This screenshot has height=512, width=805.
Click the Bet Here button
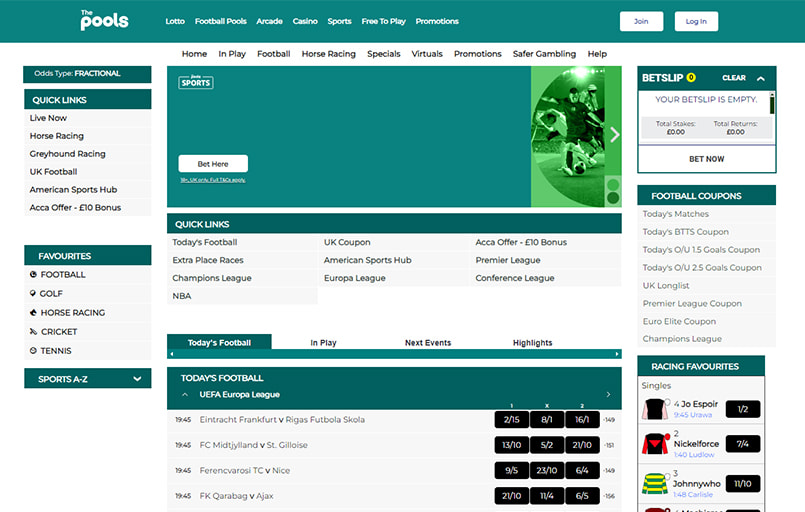[x=213, y=163]
